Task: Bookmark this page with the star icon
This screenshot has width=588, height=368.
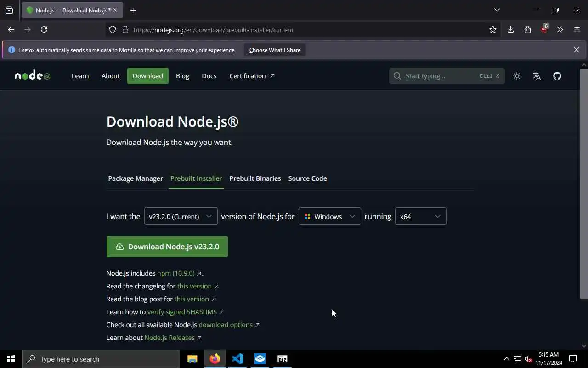Action: [493, 29]
